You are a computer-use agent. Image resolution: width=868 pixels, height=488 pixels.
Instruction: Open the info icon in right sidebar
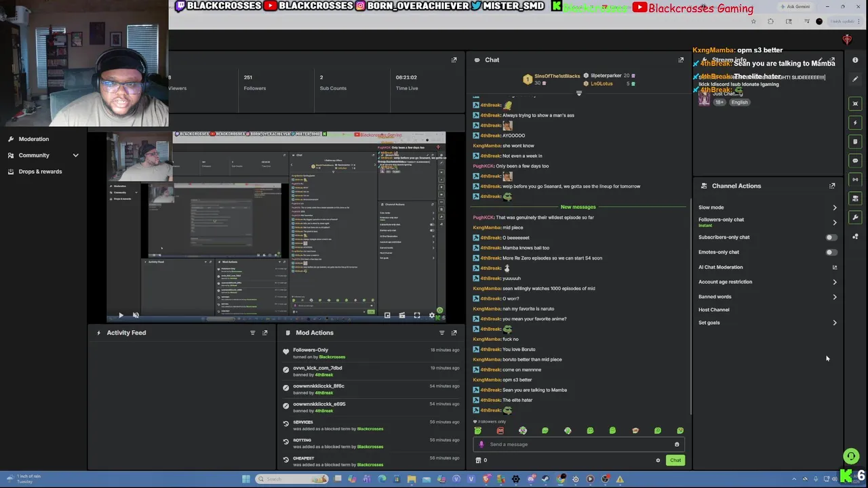click(x=855, y=60)
